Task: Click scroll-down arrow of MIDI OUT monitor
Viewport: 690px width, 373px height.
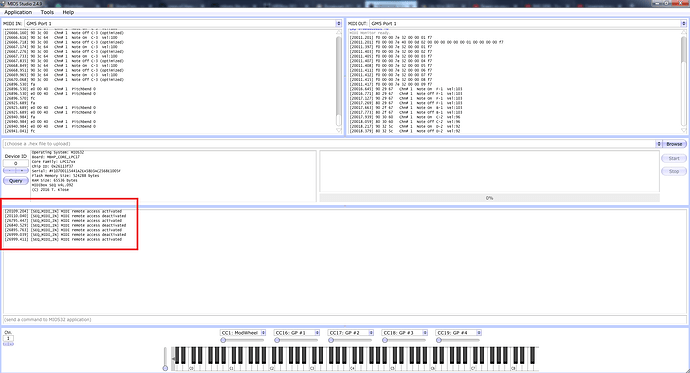Action: click(x=683, y=130)
